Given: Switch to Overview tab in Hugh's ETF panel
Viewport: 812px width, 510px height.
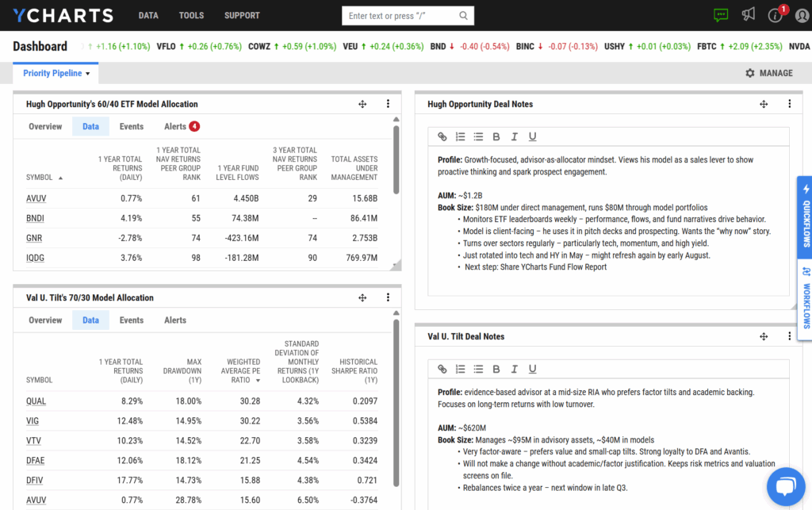Looking at the screenshot, I should pyautogui.click(x=45, y=126).
